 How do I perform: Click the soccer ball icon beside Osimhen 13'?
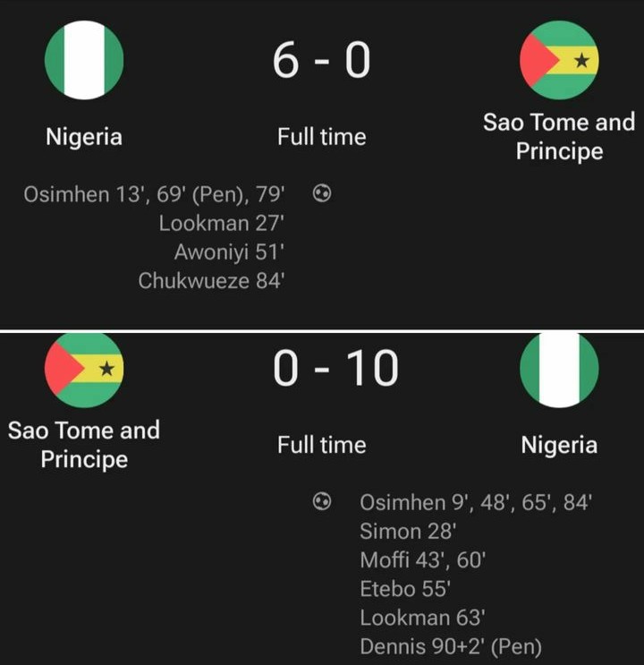pos(322,192)
